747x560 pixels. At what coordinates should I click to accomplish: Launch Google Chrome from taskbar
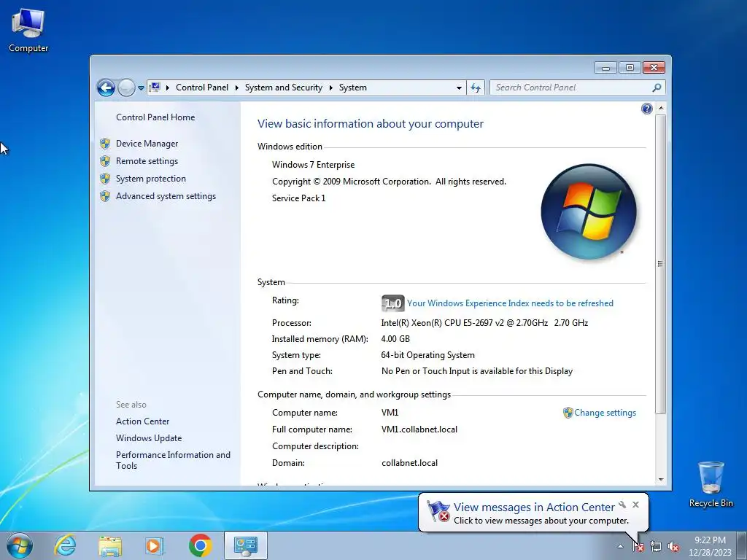[200, 545]
